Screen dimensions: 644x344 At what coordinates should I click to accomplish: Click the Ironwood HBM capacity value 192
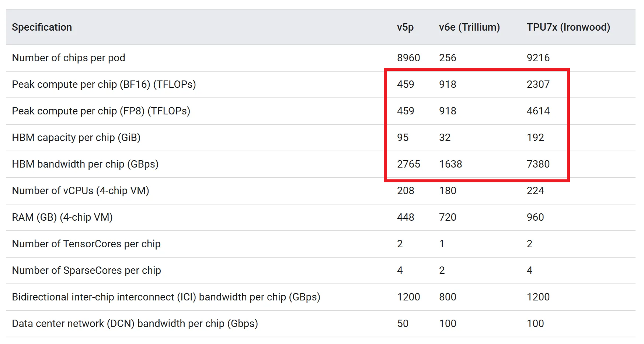pyautogui.click(x=535, y=138)
